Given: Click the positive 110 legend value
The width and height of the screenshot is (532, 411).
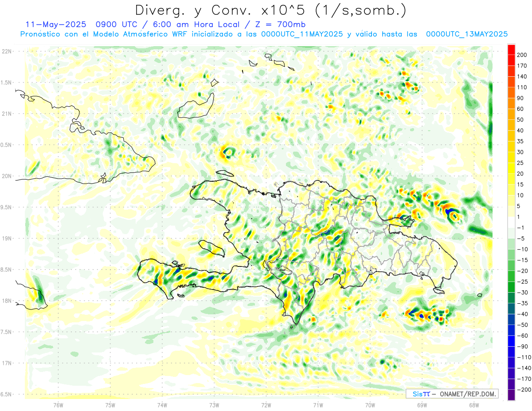Looking at the screenshot, I should [x=522, y=87].
